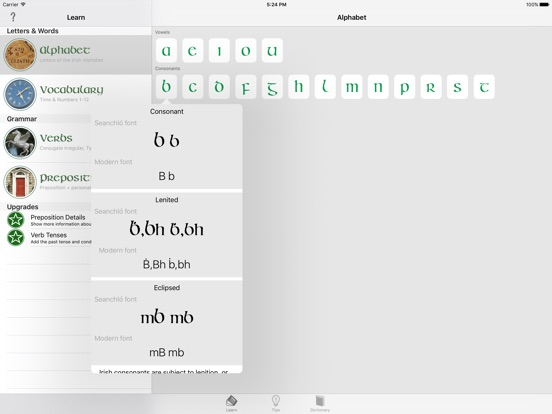Tap the modern 'mB mb' text
The width and height of the screenshot is (552, 414).
pos(167,352)
